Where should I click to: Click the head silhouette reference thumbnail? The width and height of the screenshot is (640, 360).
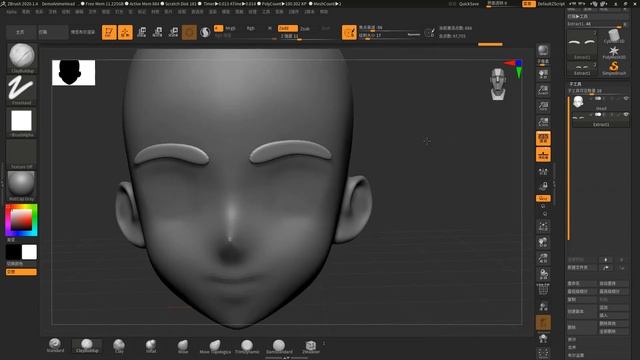tap(73, 73)
